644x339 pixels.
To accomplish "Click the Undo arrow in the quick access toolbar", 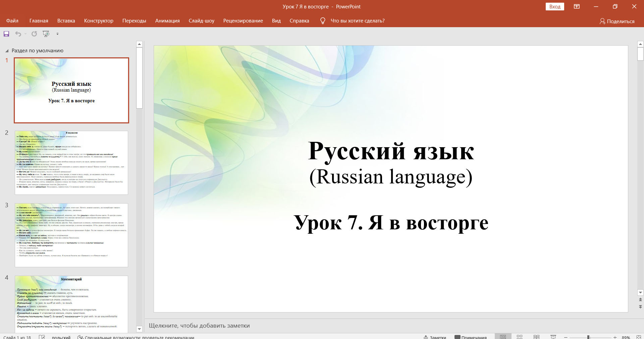I will tap(18, 34).
